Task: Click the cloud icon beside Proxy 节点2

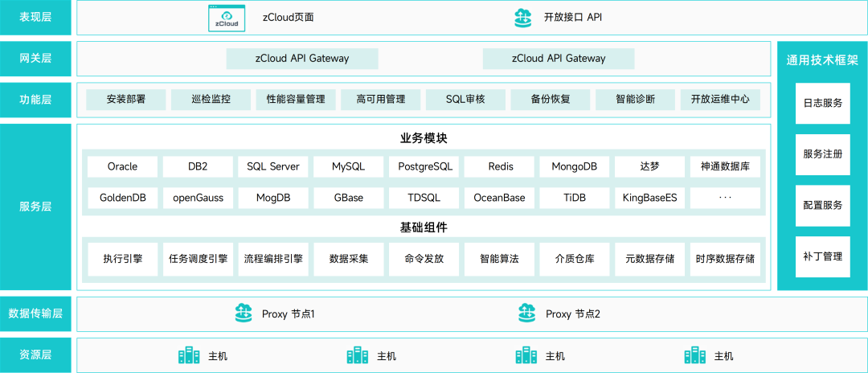Action: 527,314
